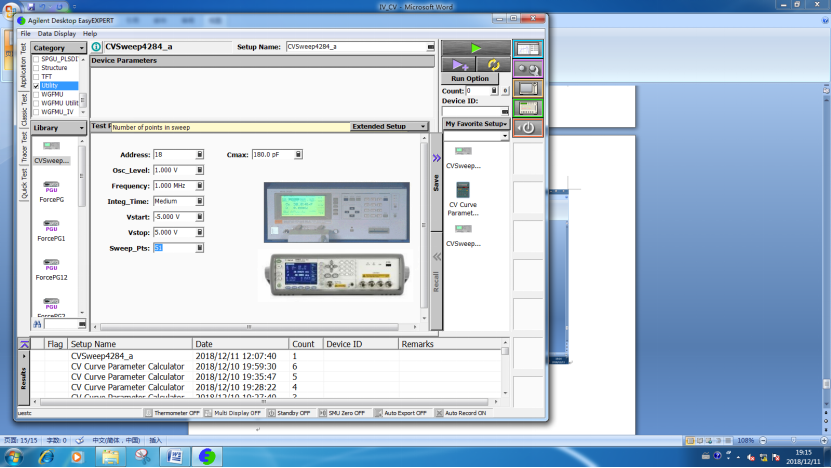Click the binoculars search icon in library
This screenshot has height=468, width=831.
tap(37, 324)
